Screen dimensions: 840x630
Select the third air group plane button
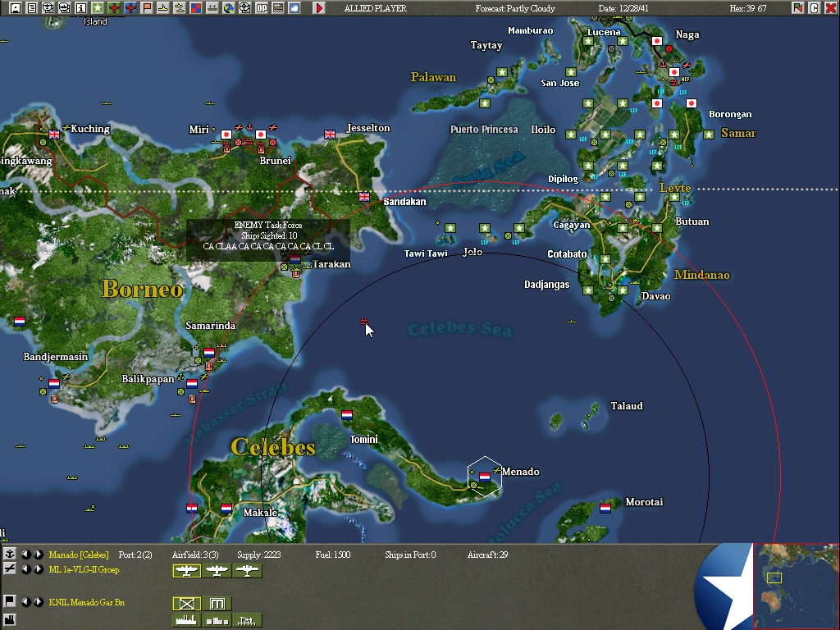click(248, 571)
